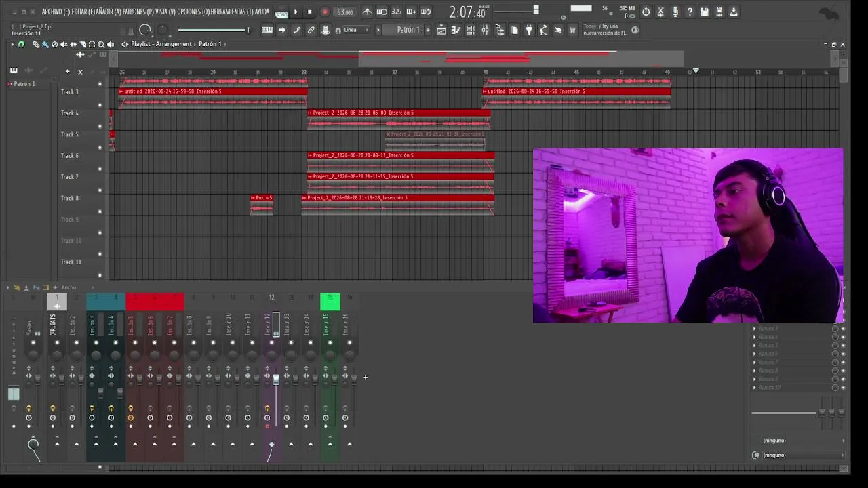The width and height of the screenshot is (868, 488).
Task: Open the Ancho mixer layout dropdown
Action: point(68,287)
